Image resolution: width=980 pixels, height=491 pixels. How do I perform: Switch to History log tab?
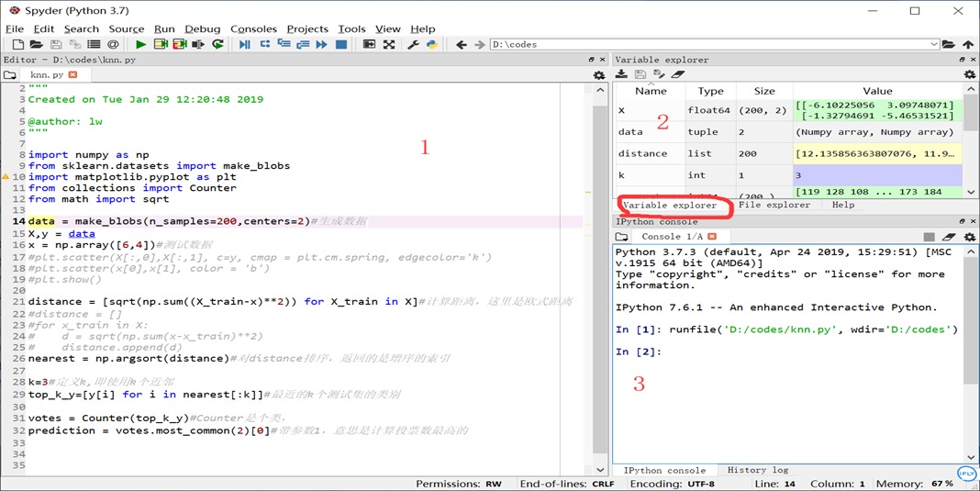758,470
